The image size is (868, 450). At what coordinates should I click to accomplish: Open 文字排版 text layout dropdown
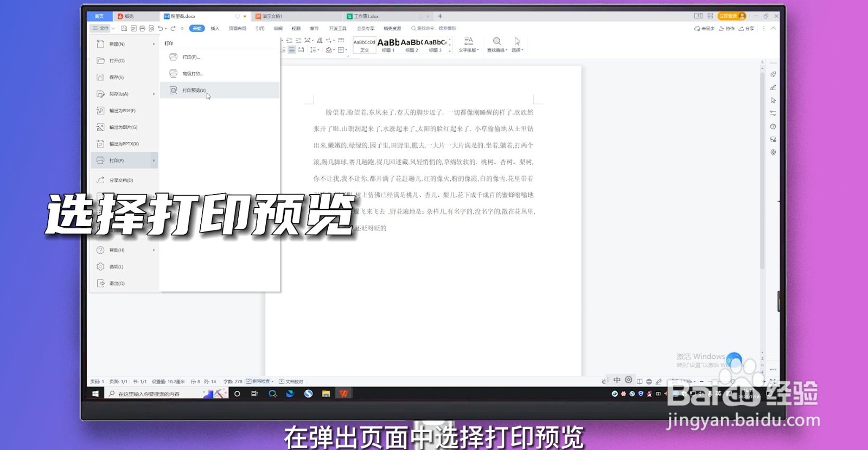469,45
